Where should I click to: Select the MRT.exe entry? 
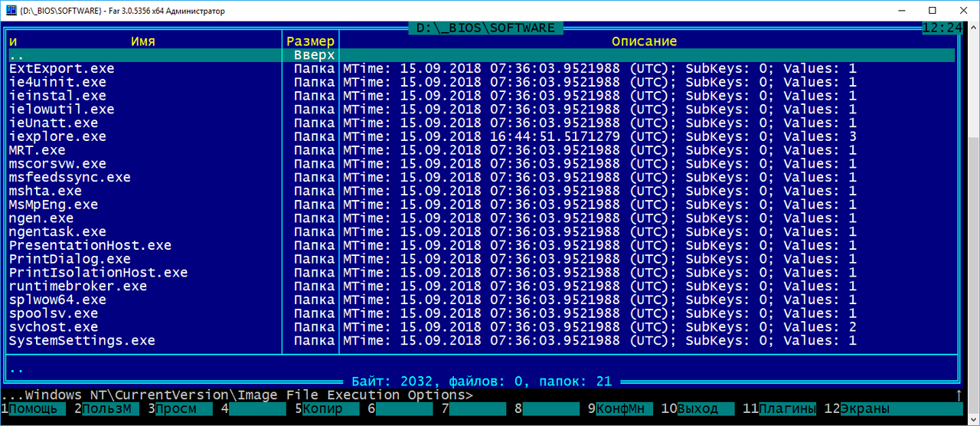point(482,151)
